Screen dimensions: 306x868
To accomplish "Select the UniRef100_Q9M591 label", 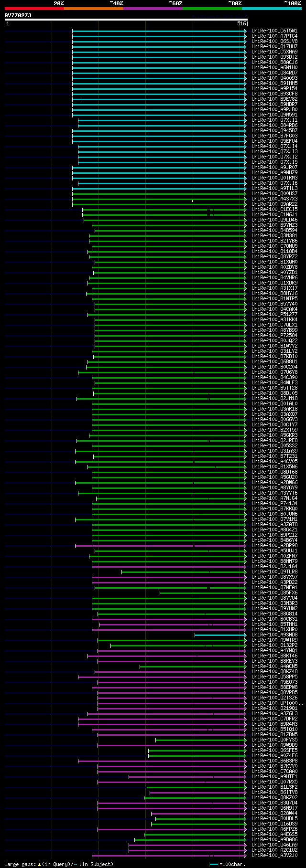I will click(274, 115).
